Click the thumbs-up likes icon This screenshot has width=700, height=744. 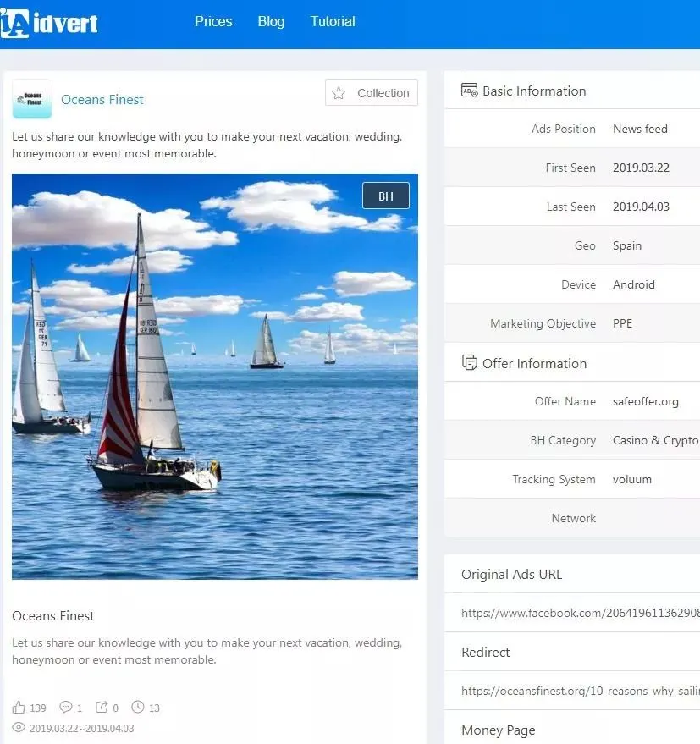(x=19, y=708)
